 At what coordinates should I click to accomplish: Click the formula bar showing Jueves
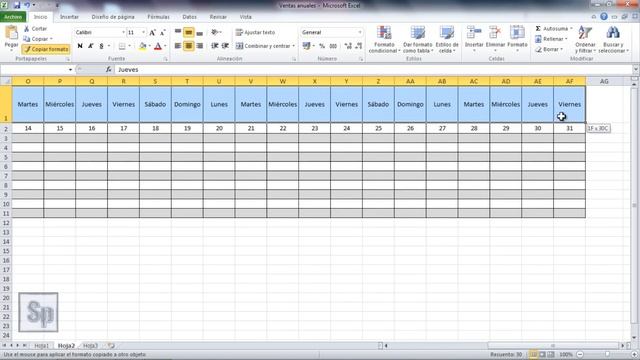click(x=373, y=70)
